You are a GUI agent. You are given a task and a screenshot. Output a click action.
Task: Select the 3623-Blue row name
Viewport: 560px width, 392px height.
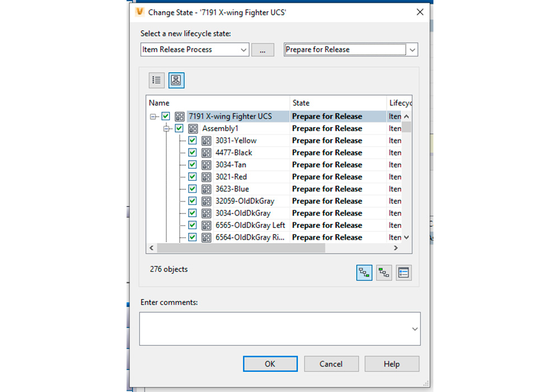(x=232, y=189)
